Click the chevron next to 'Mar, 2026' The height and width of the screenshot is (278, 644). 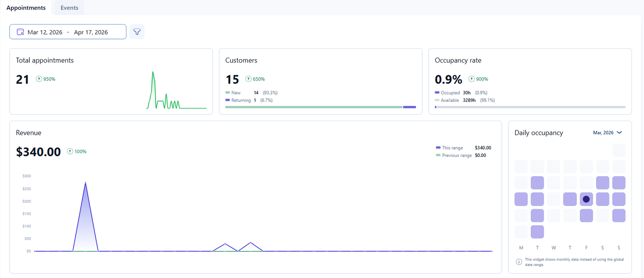coord(619,133)
